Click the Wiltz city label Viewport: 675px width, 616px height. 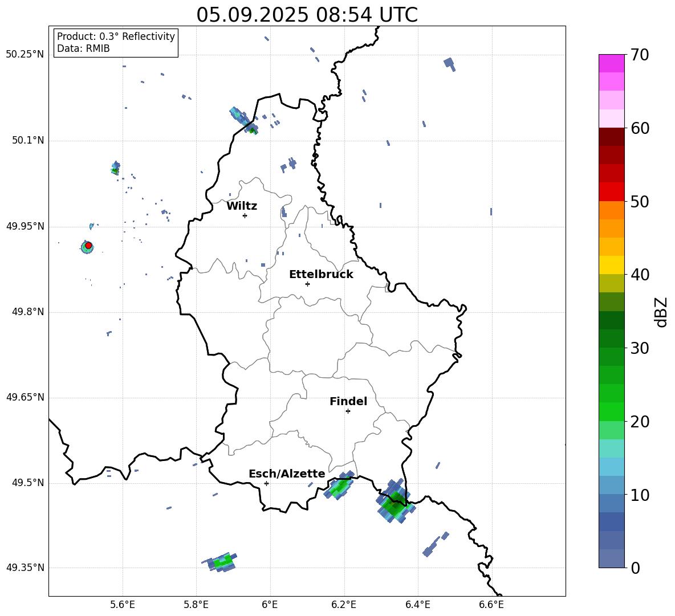[x=242, y=206]
